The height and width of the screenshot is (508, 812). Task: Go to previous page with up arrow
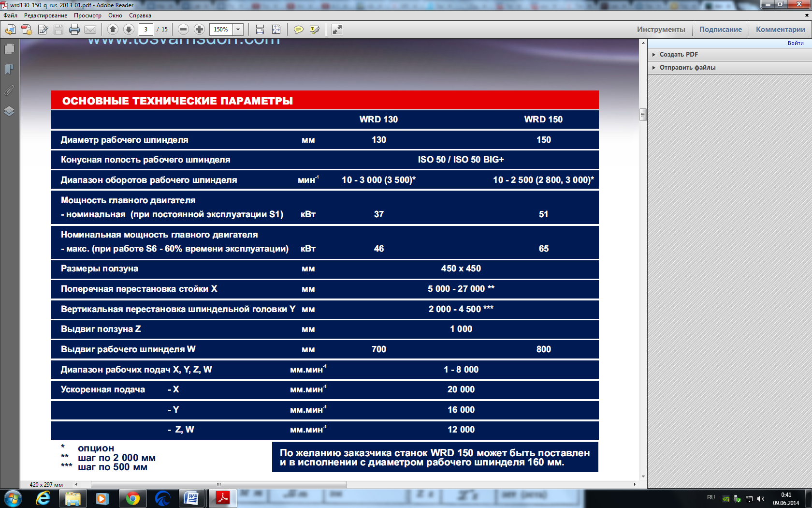click(113, 30)
